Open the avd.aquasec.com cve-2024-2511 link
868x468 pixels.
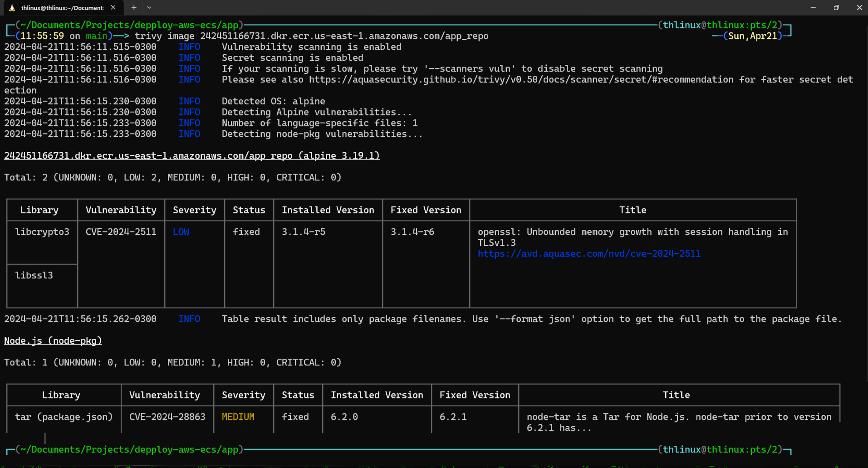click(x=589, y=253)
